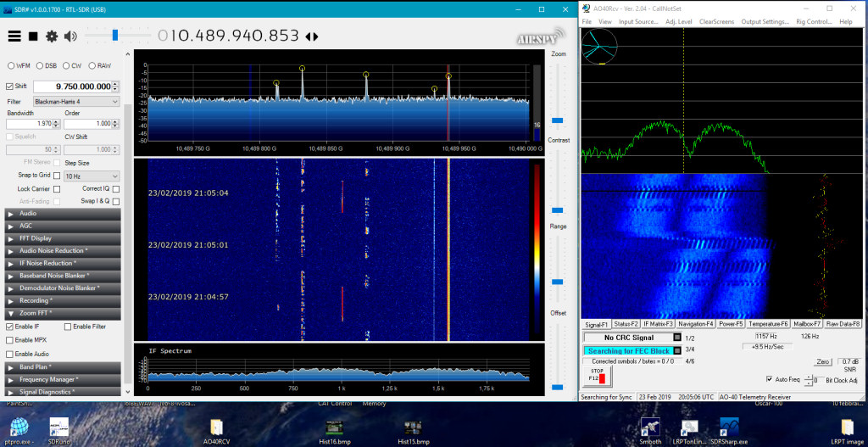868x447 pixels.
Task: Open Hist15.bmp desktop file
Action: coord(413,432)
